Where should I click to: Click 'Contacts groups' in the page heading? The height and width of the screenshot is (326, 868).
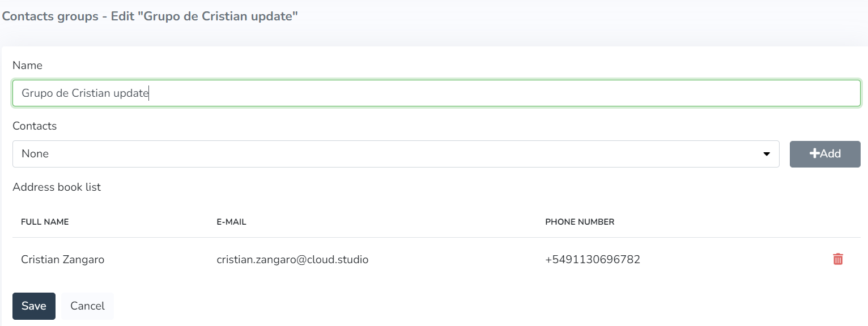50,16
